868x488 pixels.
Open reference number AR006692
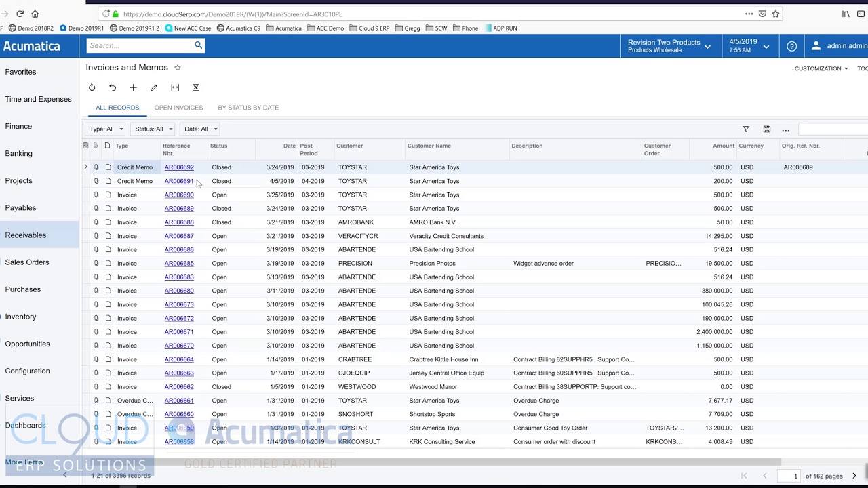coord(179,167)
